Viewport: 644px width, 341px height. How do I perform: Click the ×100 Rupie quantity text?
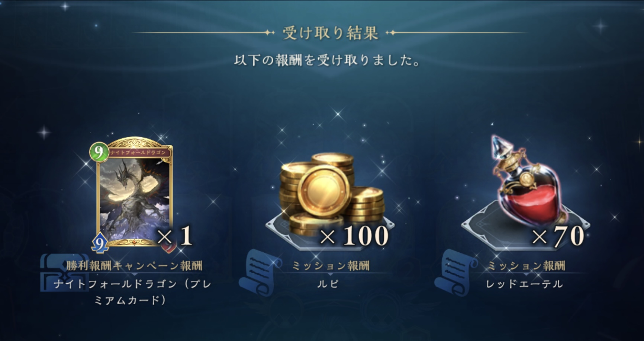point(354,236)
